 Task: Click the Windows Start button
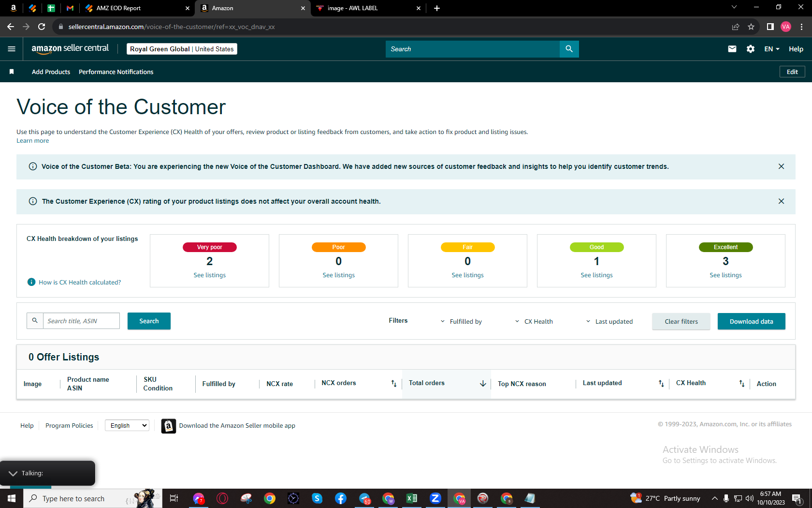point(12,498)
